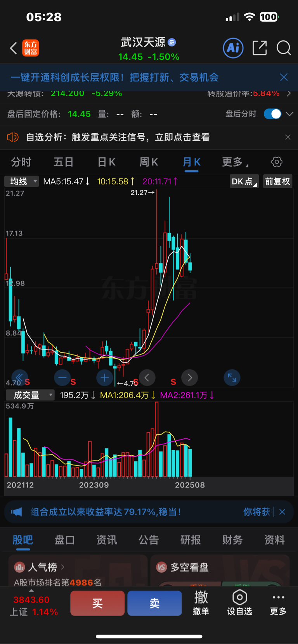Select the 研报 tab

click(191, 540)
